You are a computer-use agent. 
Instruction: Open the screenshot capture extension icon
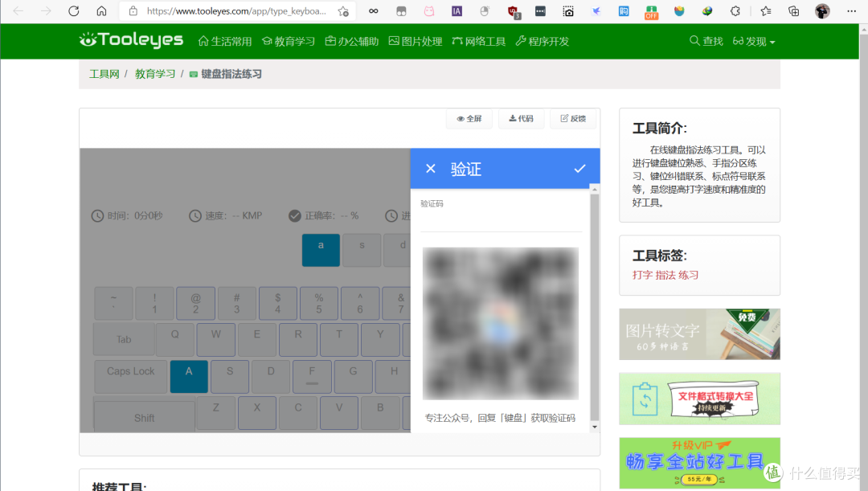[x=568, y=11]
